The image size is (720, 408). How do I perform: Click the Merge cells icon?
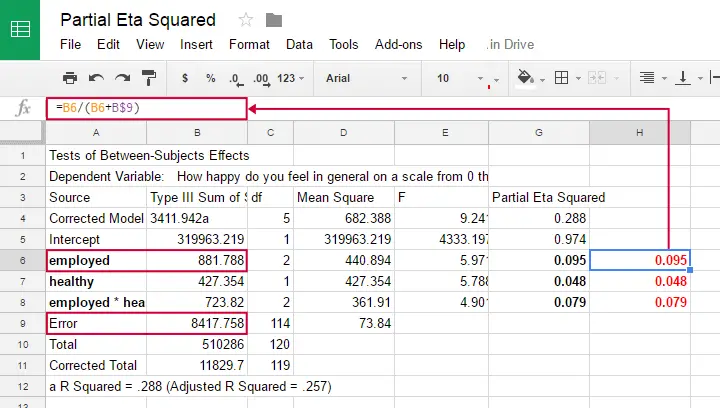click(597, 78)
